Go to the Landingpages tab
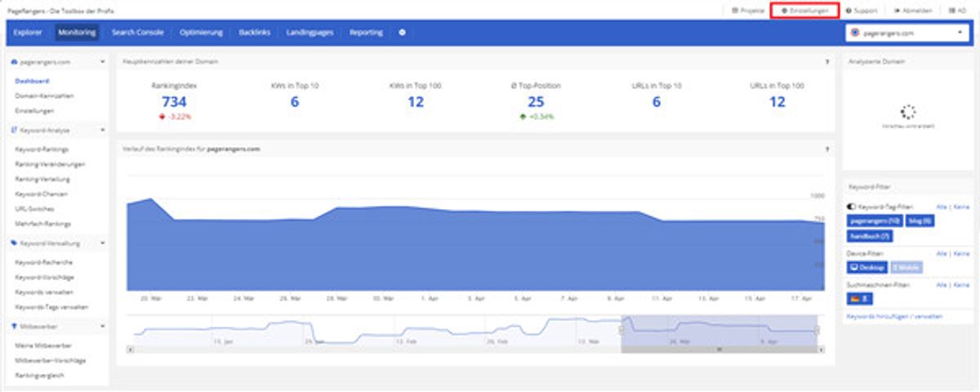 click(x=311, y=33)
